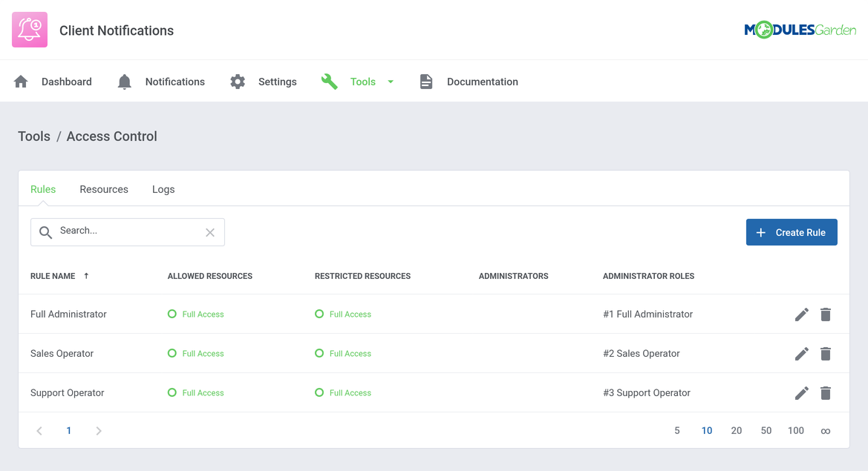Viewport: 868px width, 471px height.
Task: Click the Restricted Resources column header
Action: [x=362, y=276]
